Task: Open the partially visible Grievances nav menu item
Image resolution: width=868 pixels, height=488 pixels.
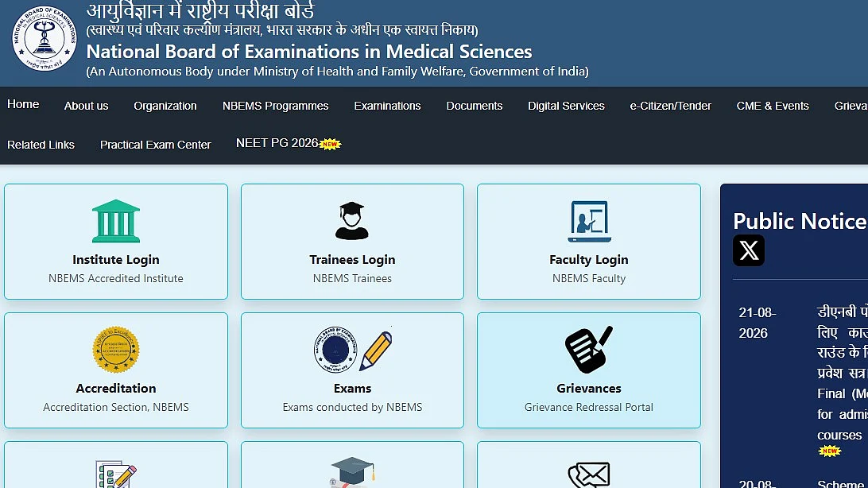Action: [851, 106]
